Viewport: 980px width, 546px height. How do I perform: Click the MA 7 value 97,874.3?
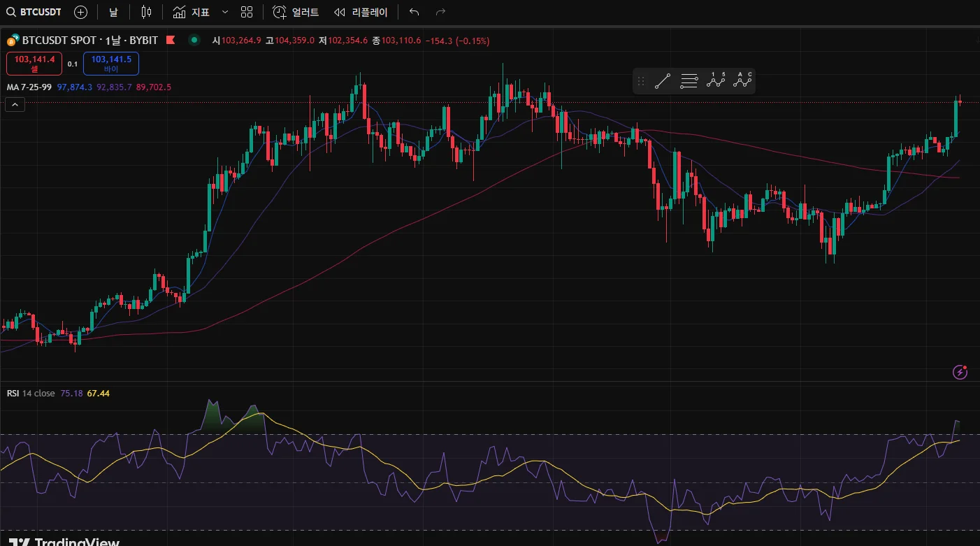75,87
